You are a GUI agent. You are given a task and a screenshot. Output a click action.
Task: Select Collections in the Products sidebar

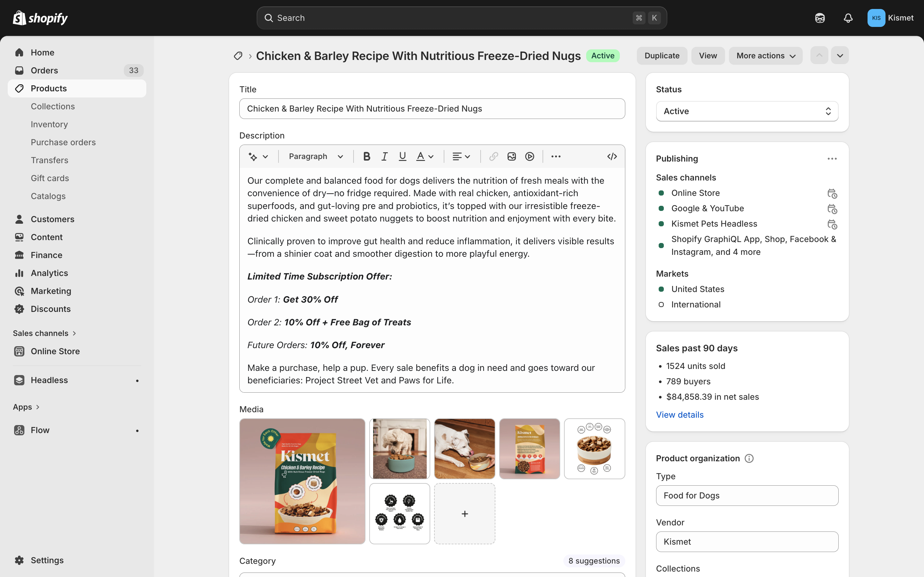click(x=53, y=106)
